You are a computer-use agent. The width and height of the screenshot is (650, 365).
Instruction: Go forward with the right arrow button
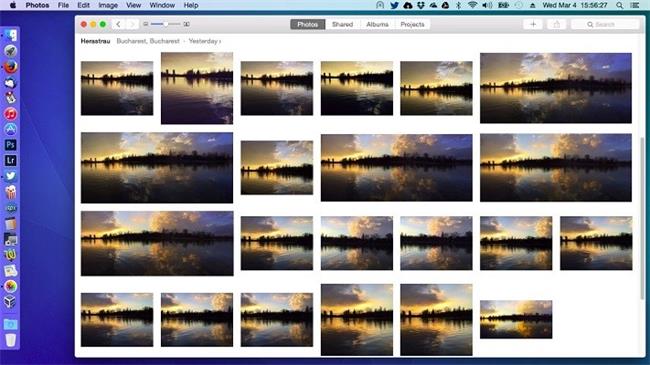coord(132,24)
